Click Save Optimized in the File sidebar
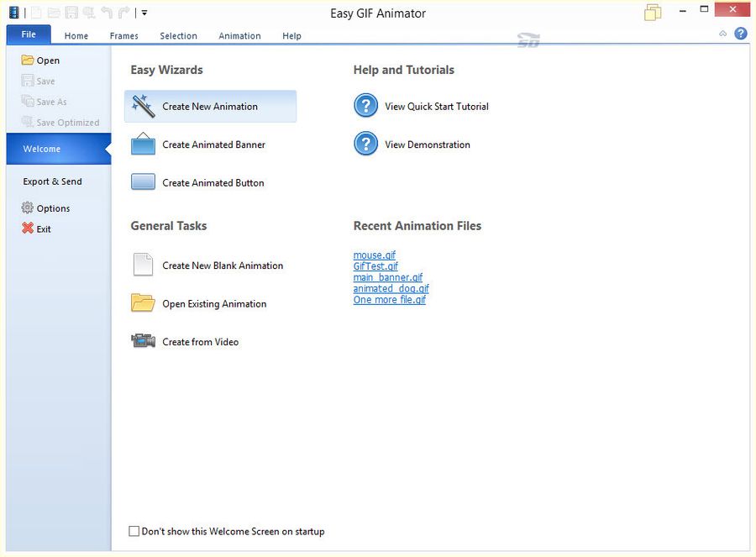756x557 pixels. (60, 123)
